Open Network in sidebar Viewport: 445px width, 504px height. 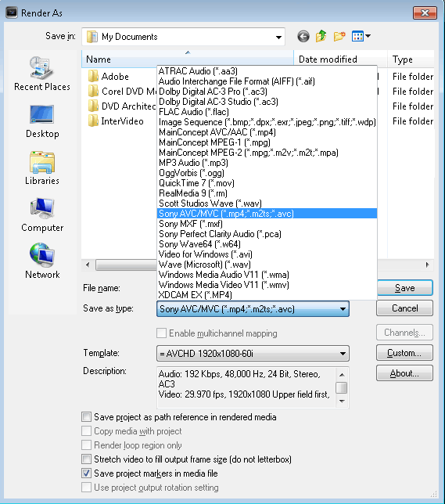[42, 261]
